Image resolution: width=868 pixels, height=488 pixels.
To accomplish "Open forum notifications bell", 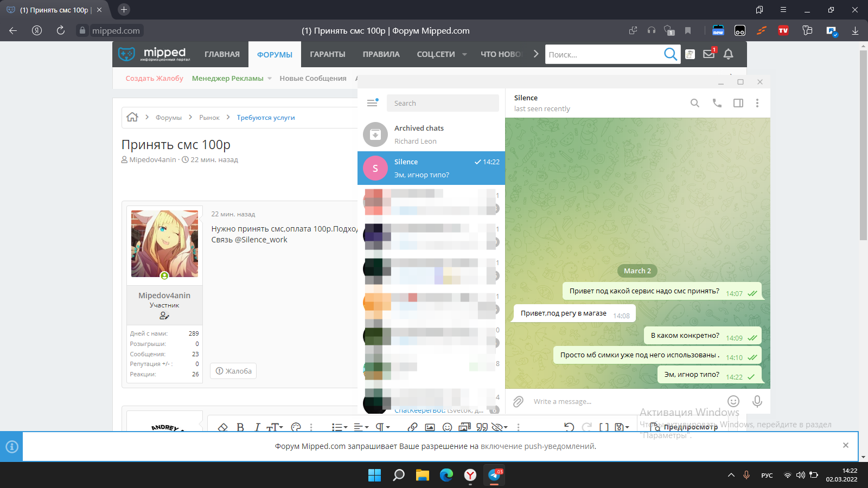I will pyautogui.click(x=729, y=54).
